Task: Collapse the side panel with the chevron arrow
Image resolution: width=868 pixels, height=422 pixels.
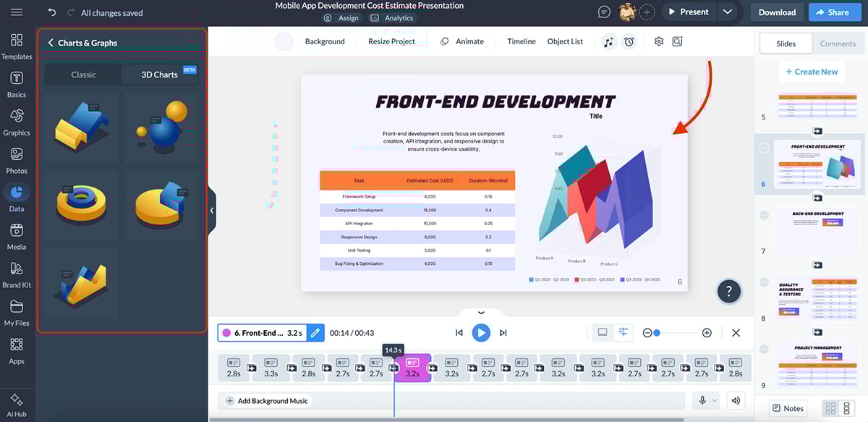Action: 212,211
